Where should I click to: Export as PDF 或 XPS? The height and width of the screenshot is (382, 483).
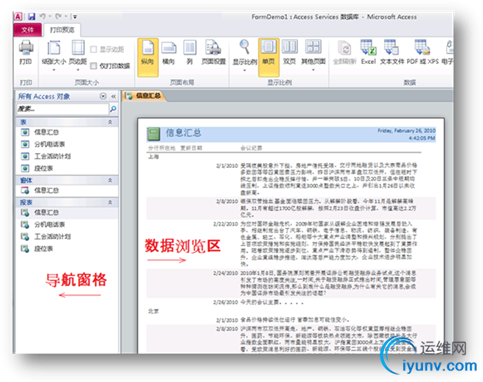(422, 53)
